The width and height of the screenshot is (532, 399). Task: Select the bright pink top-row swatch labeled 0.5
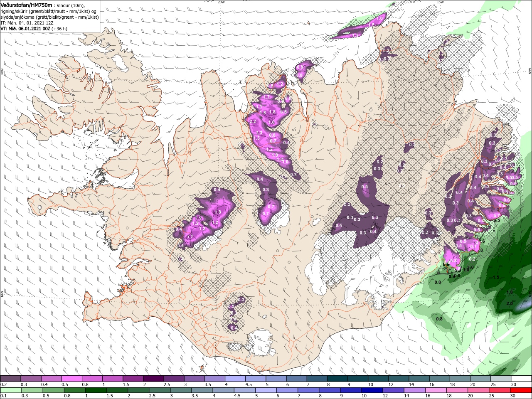(71, 379)
